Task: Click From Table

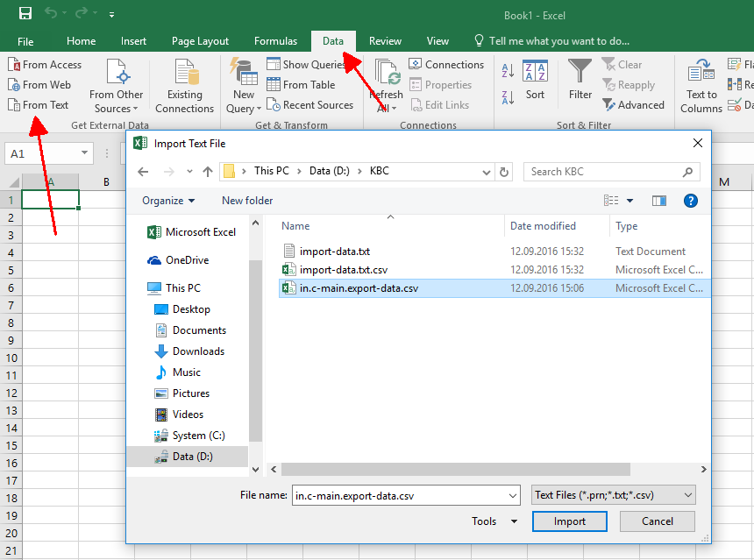Action: click(301, 85)
